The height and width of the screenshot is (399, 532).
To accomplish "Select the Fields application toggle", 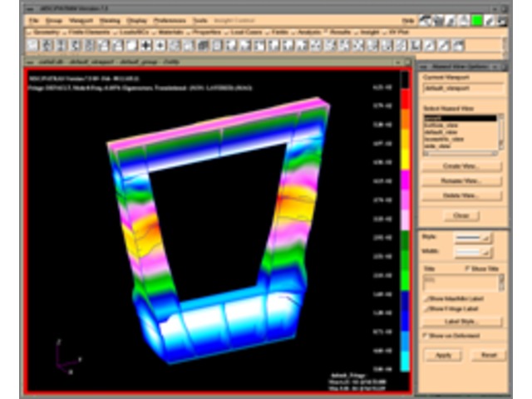I will tap(278, 32).
